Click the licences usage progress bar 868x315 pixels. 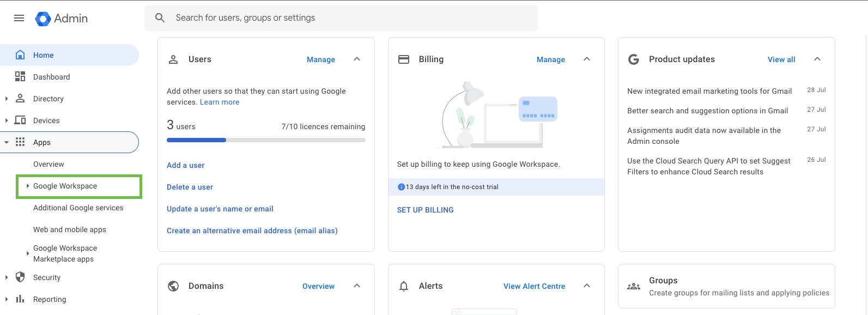(266, 140)
